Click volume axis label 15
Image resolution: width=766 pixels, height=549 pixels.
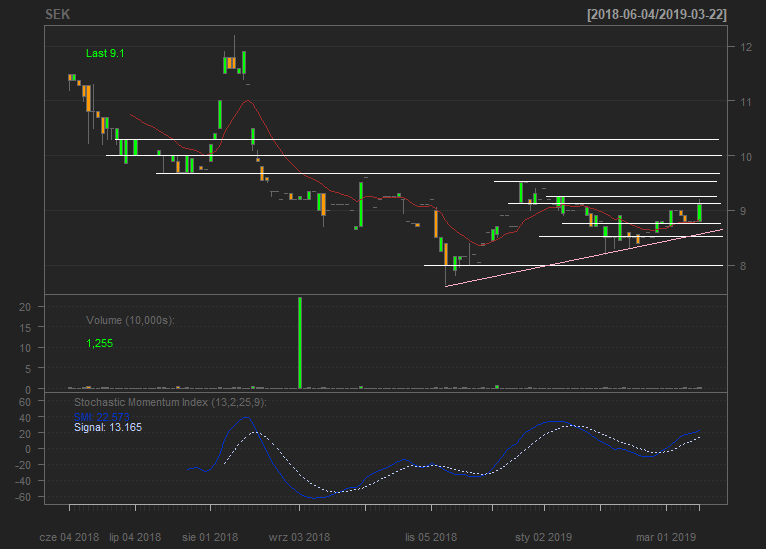[25, 328]
